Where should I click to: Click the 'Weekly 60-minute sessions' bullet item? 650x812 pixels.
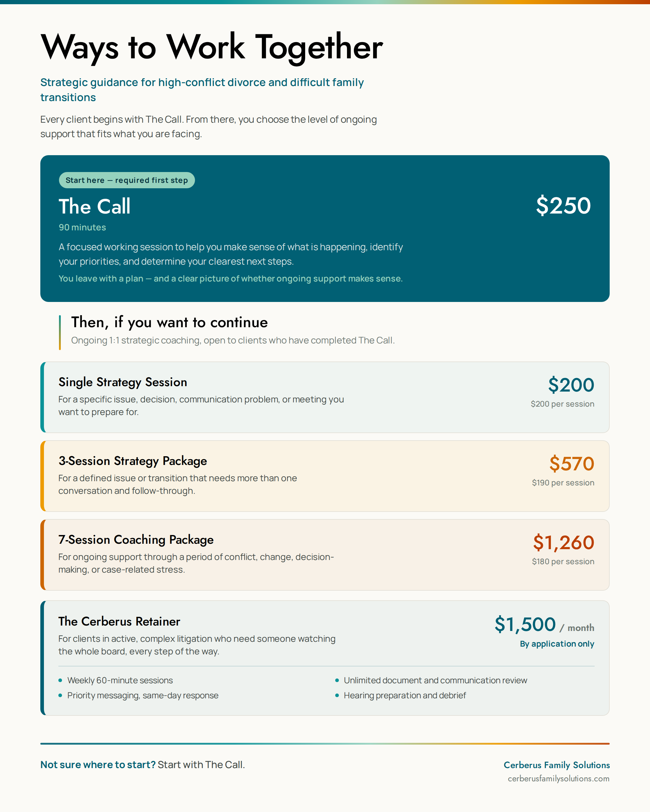click(x=120, y=680)
